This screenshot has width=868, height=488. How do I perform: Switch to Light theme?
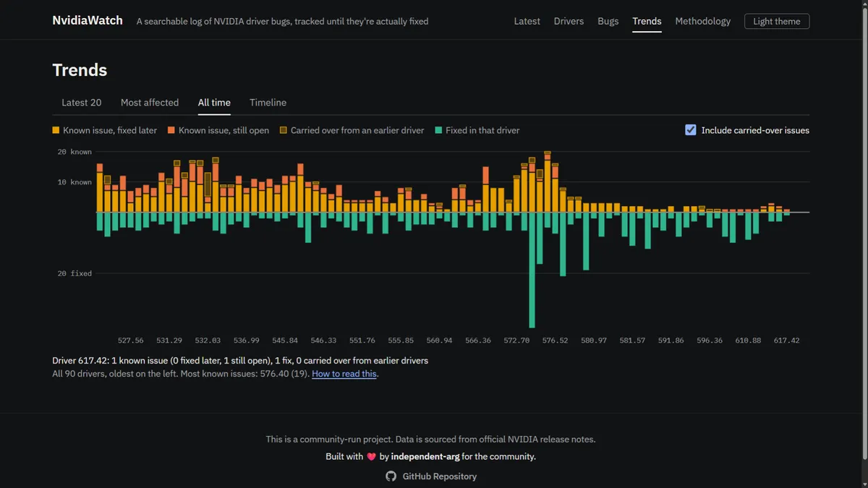click(x=777, y=21)
